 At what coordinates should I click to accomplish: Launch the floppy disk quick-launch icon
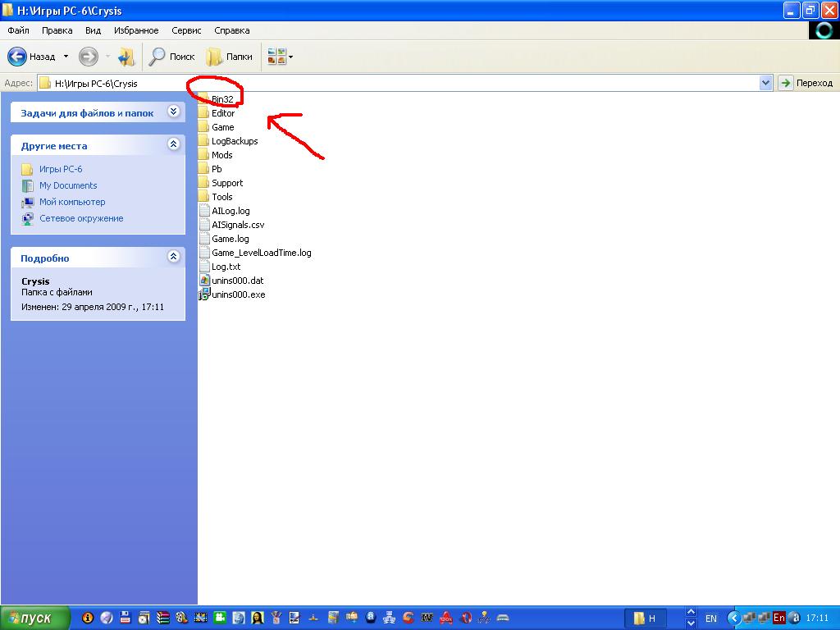(x=126, y=618)
